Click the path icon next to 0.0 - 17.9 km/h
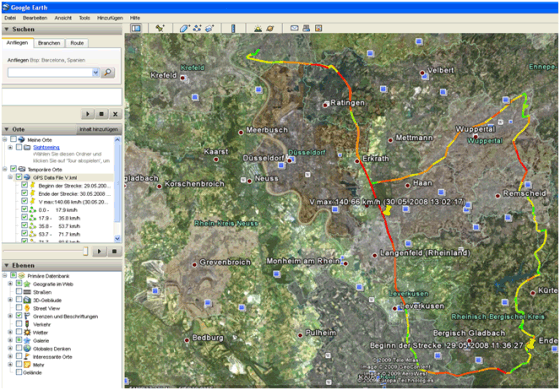 point(32,210)
